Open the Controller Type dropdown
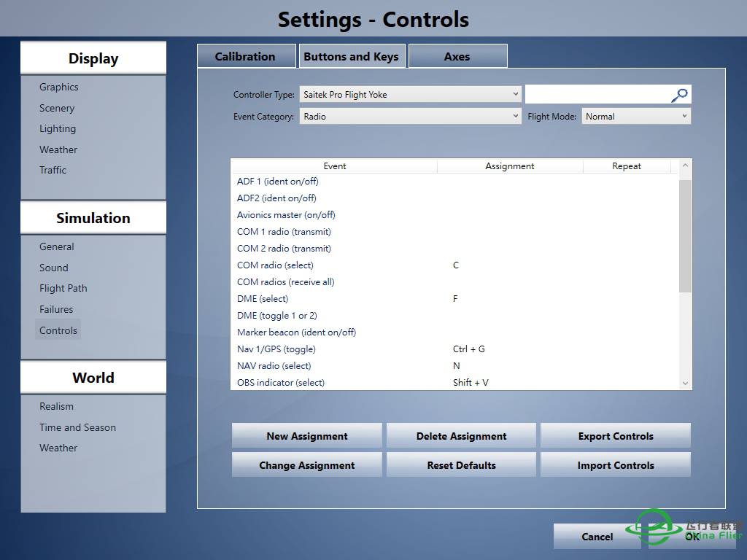 (x=410, y=95)
